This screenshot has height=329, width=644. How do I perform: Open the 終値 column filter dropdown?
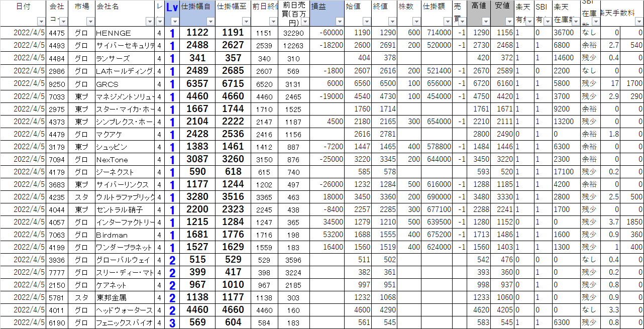(x=391, y=22)
